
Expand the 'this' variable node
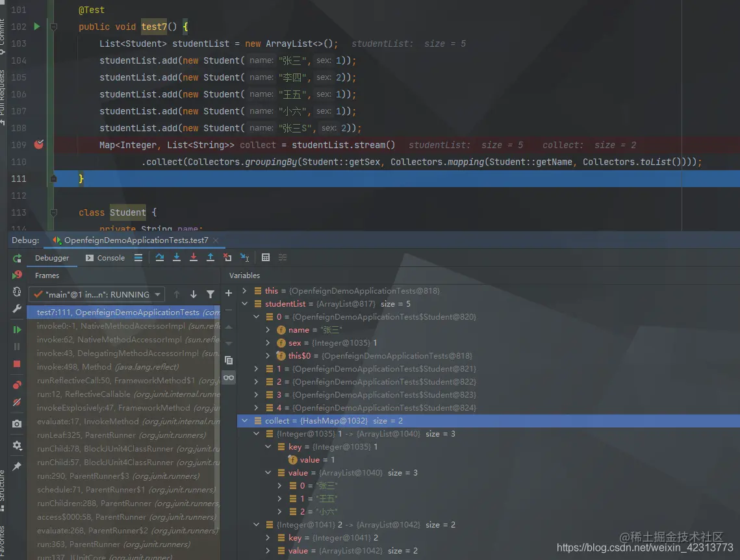[244, 290]
